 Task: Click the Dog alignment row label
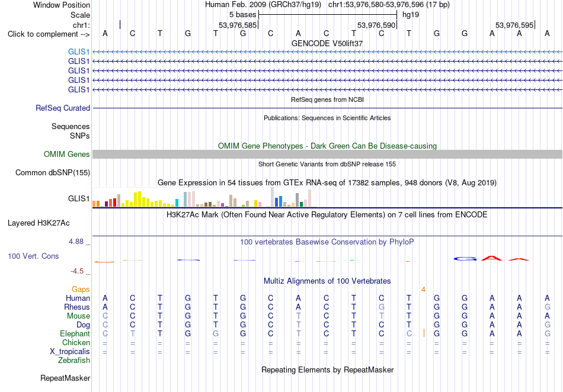(x=83, y=325)
